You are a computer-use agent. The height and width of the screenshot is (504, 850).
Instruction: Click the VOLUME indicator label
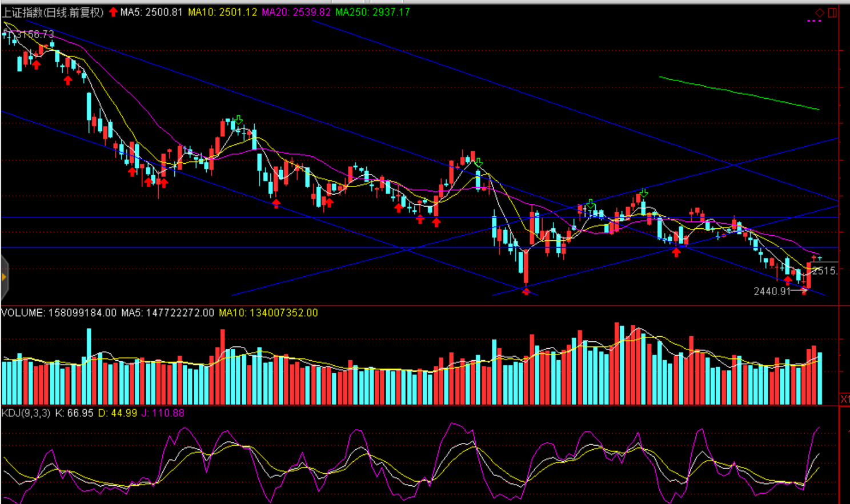pyautogui.click(x=58, y=313)
